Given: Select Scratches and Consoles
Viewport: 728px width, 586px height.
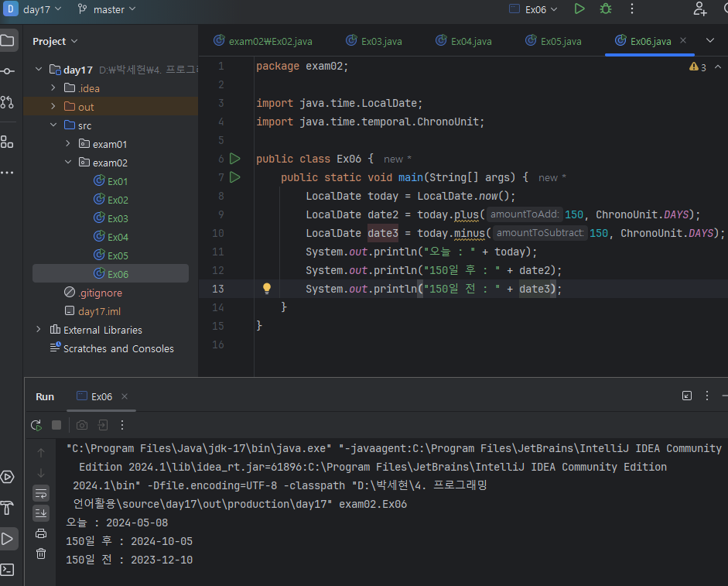Looking at the screenshot, I should 112,348.
